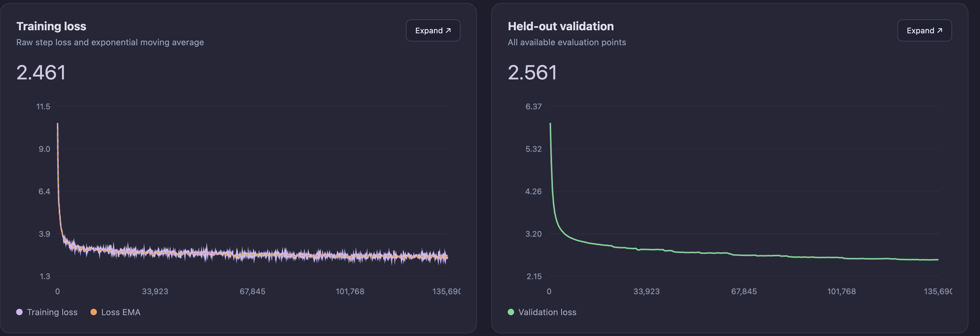Click the 5.32 y-axis label
Screen dimensions: 980x336
click(x=533, y=149)
